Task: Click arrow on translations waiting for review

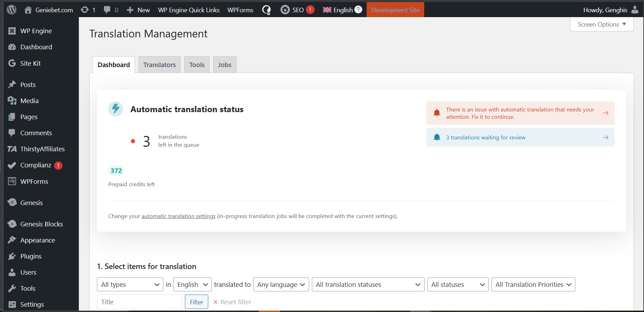Action: 606,137
